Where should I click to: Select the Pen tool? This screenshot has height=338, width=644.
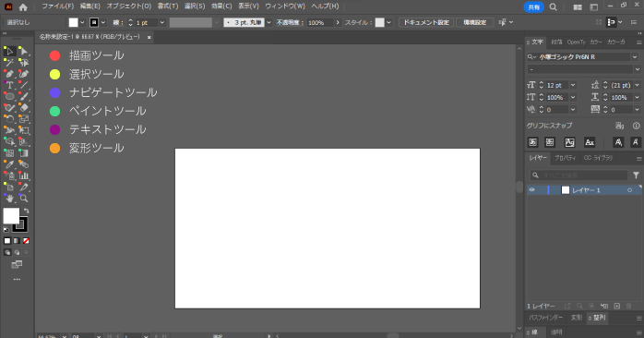(9, 74)
